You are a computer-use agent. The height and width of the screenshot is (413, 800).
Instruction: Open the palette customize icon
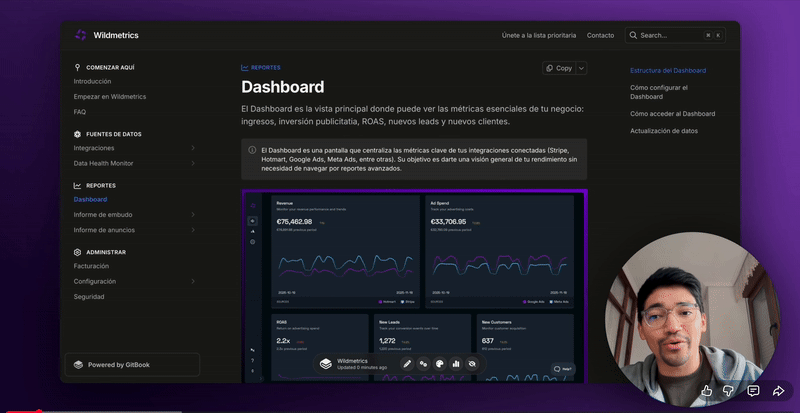point(439,364)
